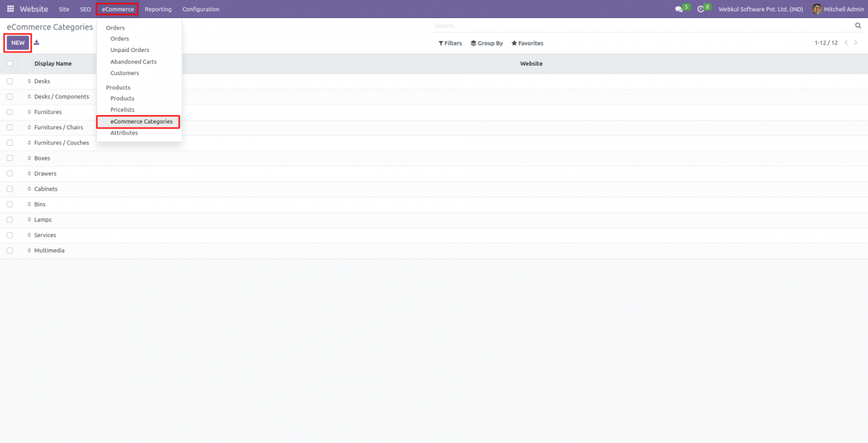
Task: Click the export/download icon beside NEW
Action: pos(35,43)
